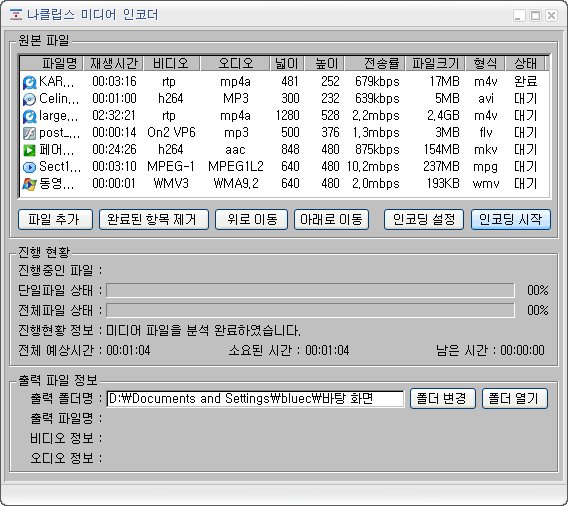Start encoding with 인코딩 시작

click(x=511, y=219)
